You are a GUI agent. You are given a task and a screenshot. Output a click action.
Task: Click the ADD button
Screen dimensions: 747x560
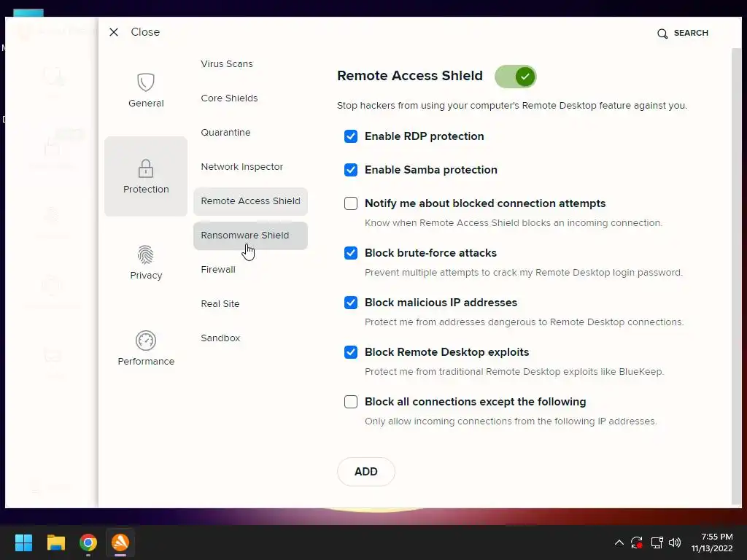366,472
